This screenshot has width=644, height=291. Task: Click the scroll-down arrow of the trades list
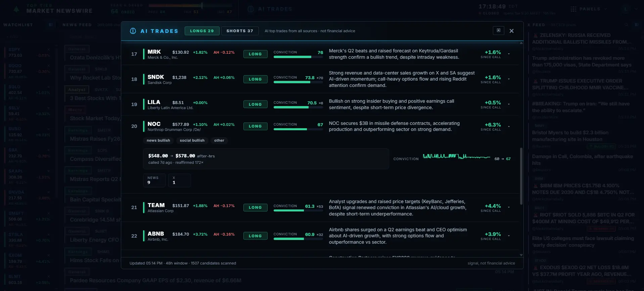(521, 255)
